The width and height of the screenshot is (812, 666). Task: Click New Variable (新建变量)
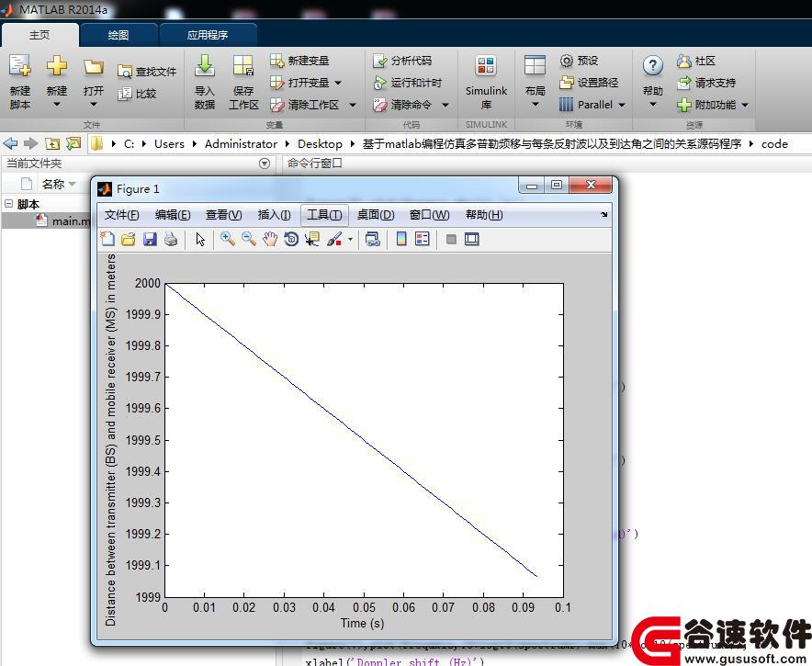click(x=299, y=61)
